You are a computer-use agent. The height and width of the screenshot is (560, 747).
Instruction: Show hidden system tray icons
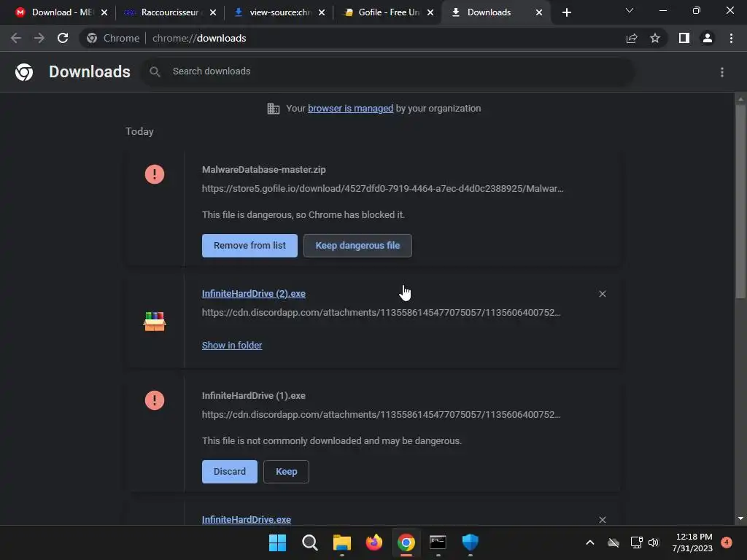point(589,542)
